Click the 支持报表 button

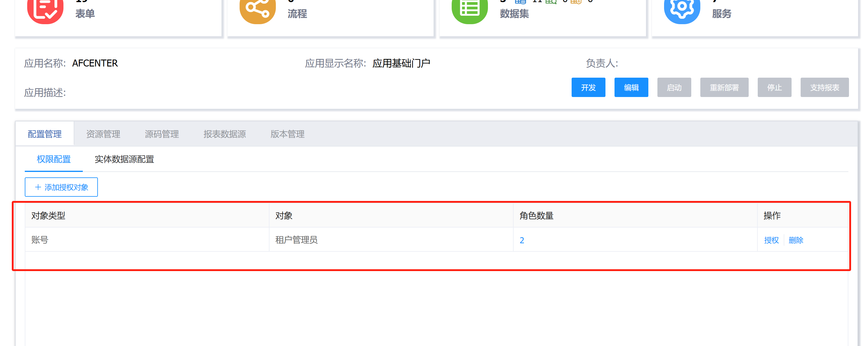point(824,88)
